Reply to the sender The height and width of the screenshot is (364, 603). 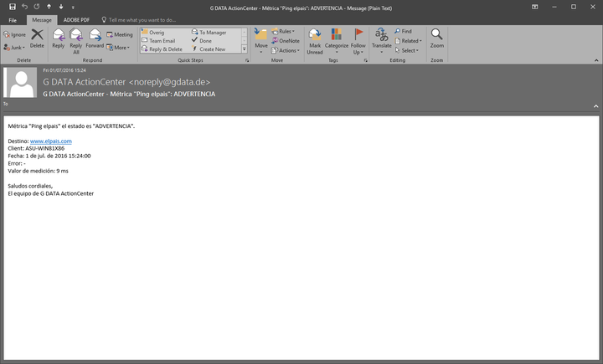tap(59, 38)
